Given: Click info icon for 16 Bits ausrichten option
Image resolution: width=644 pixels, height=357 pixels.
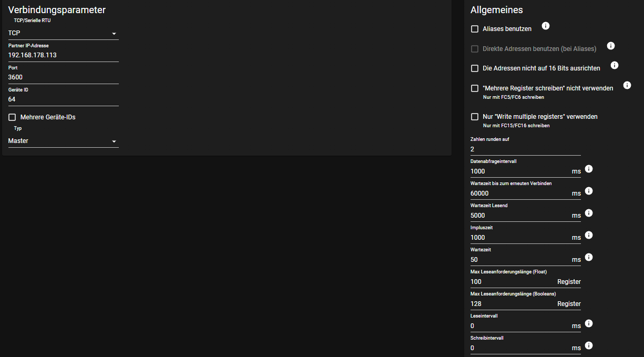Looking at the screenshot, I should point(615,65).
